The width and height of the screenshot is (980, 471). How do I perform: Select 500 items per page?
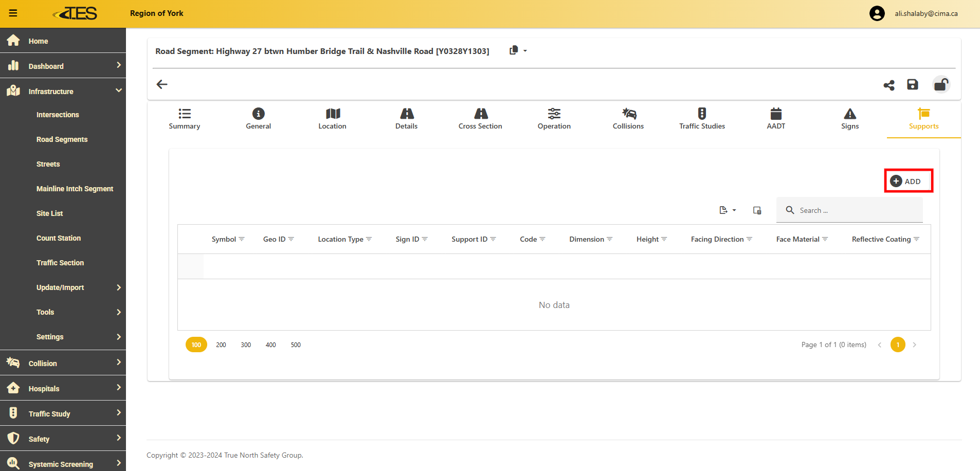296,345
